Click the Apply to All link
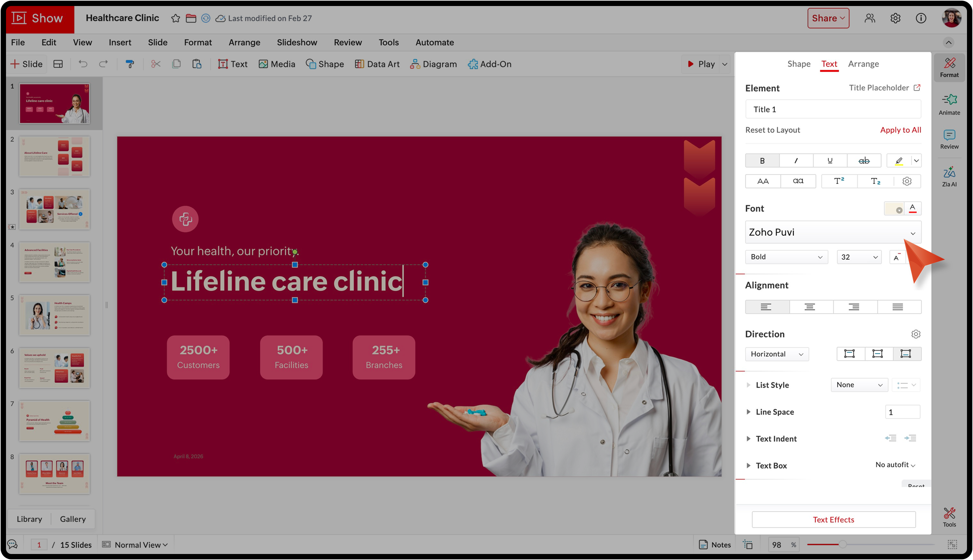 point(900,130)
